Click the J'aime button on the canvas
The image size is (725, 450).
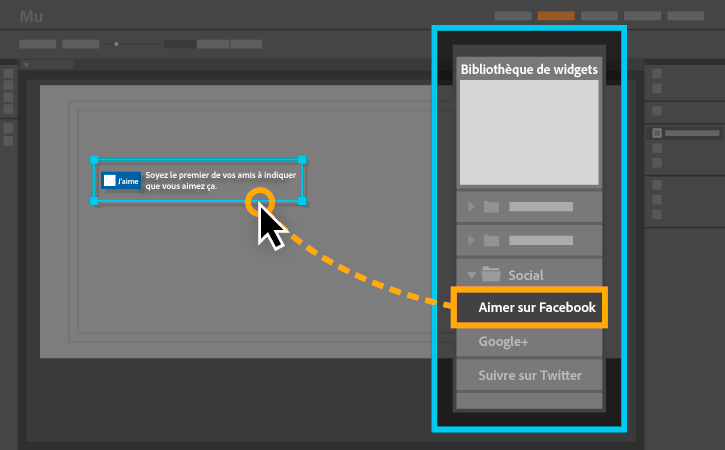pos(121,181)
